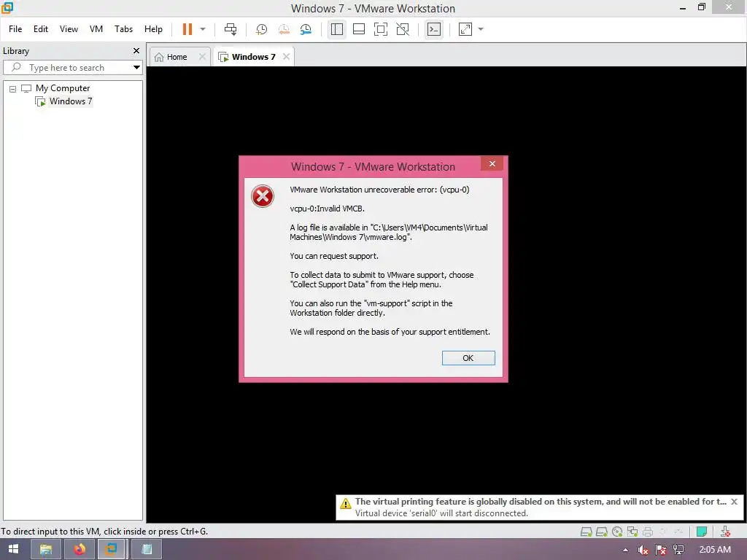Click the grab input status icon with the red X

coord(725,532)
